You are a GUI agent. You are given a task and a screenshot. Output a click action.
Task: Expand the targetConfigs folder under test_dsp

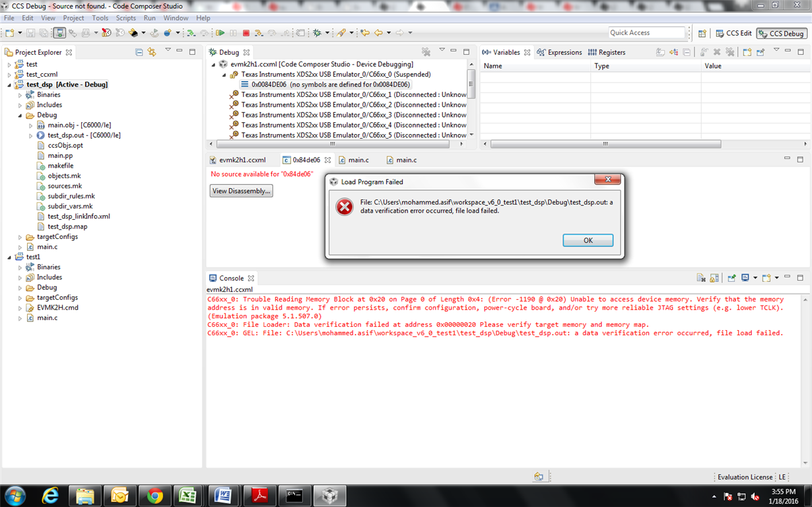point(20,237)
